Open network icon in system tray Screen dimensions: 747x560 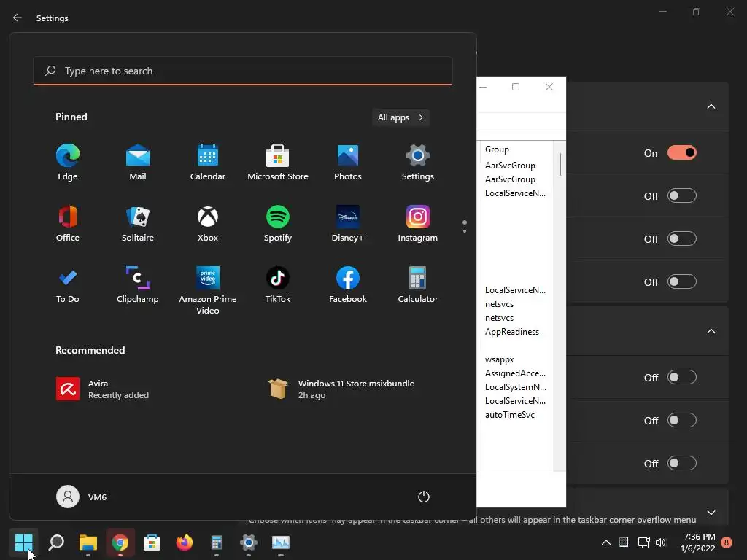point(643,542)
